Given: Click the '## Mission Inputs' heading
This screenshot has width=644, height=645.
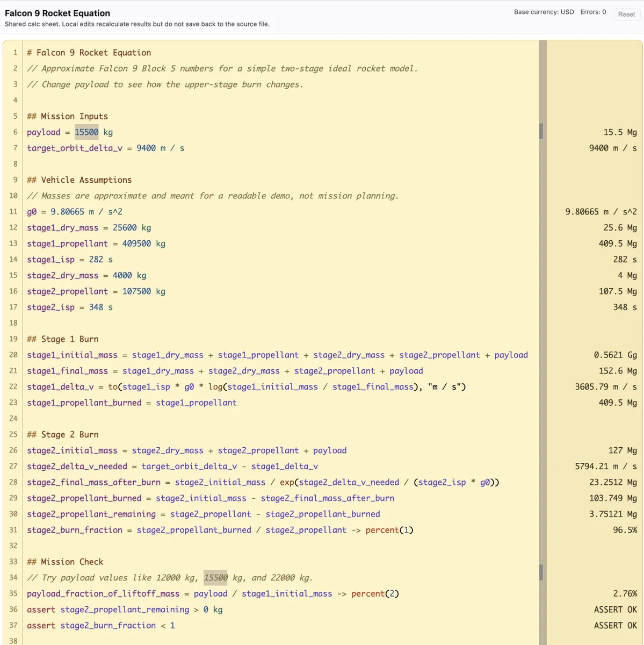Looking at the screenshot, I should [x=67, y=116].
